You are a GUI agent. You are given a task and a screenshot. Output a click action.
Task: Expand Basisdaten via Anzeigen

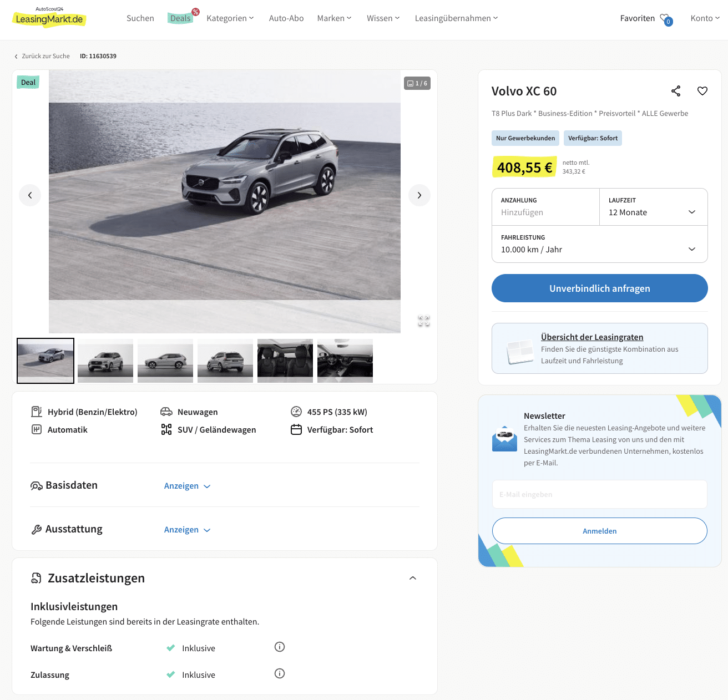coord(187,486)
